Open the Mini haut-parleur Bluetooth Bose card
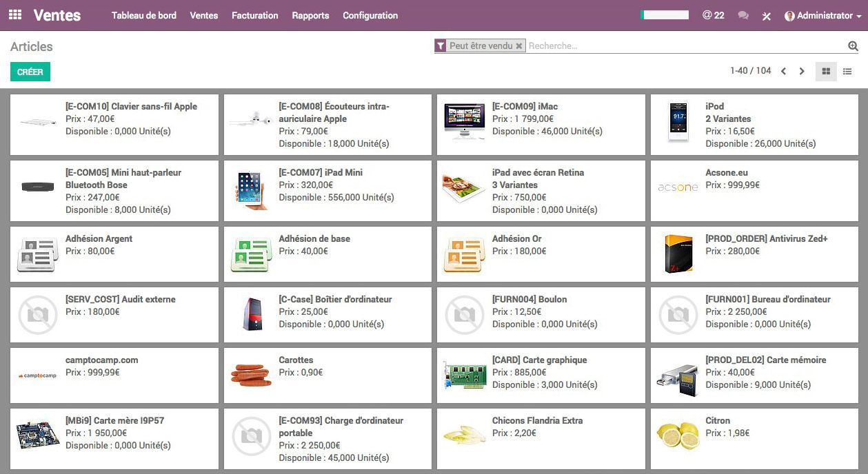Screen dimensions: 868x474 114,191
